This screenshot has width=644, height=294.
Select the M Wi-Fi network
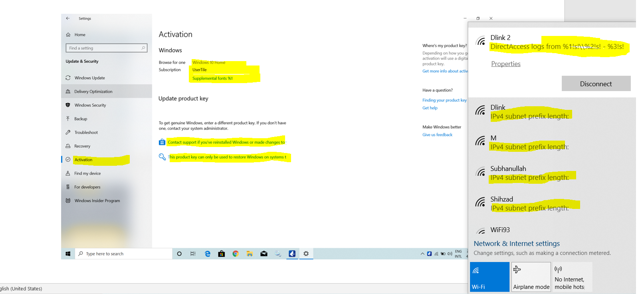[552, 143]
